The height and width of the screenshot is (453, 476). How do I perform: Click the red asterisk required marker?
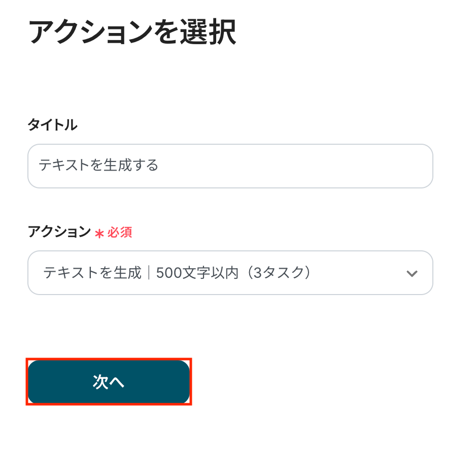[99, 233]
